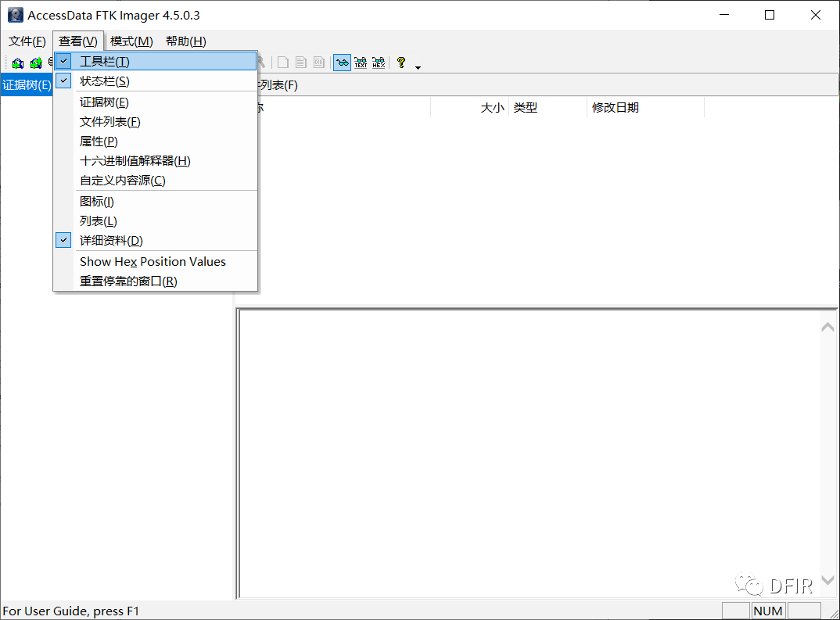
Task: Click the FTK Imager title bar icon
Action: coord(15,15)
